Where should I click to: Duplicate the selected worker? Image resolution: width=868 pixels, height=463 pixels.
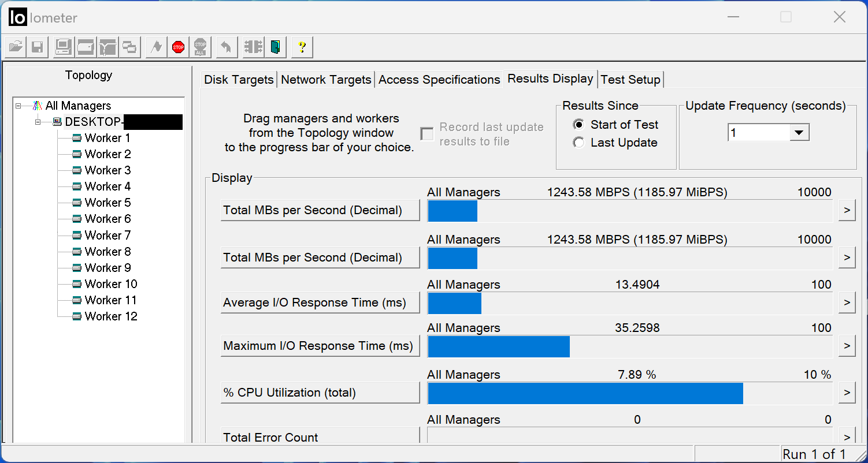[x=129, y=47]
